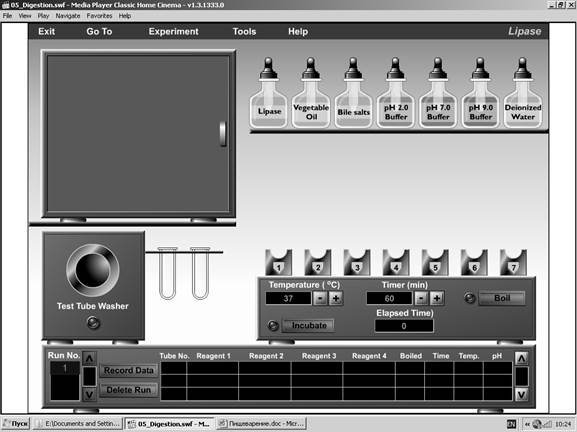Screen dimensions: 577x432
Task: Select run 1 in Run No. list
Action: 65,368
